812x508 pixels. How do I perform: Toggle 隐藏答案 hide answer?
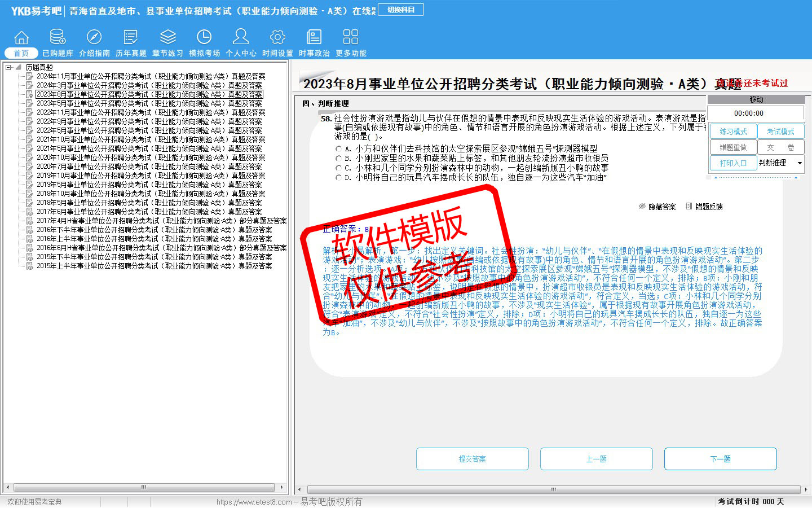pos(657,207)
